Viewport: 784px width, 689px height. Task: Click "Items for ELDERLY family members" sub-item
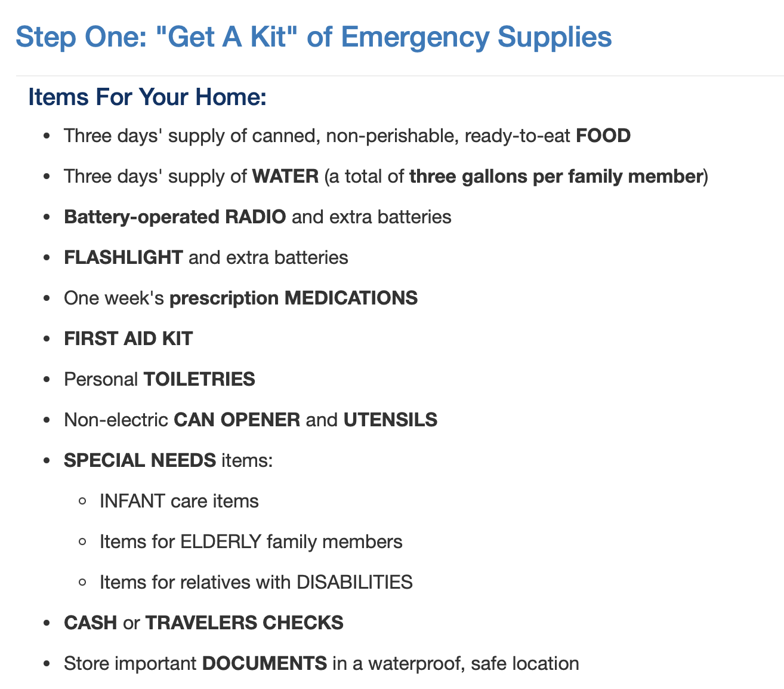(251, 542)
